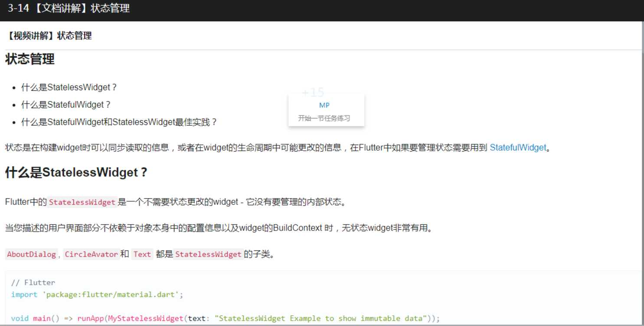Click the // Flutter comment line

(x=33, y=283)
